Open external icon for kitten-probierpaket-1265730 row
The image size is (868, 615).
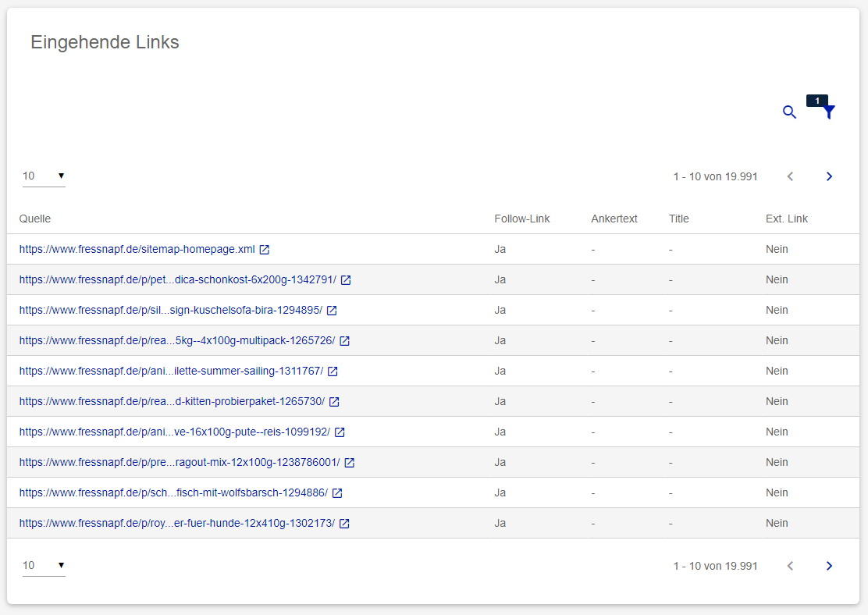334,402
